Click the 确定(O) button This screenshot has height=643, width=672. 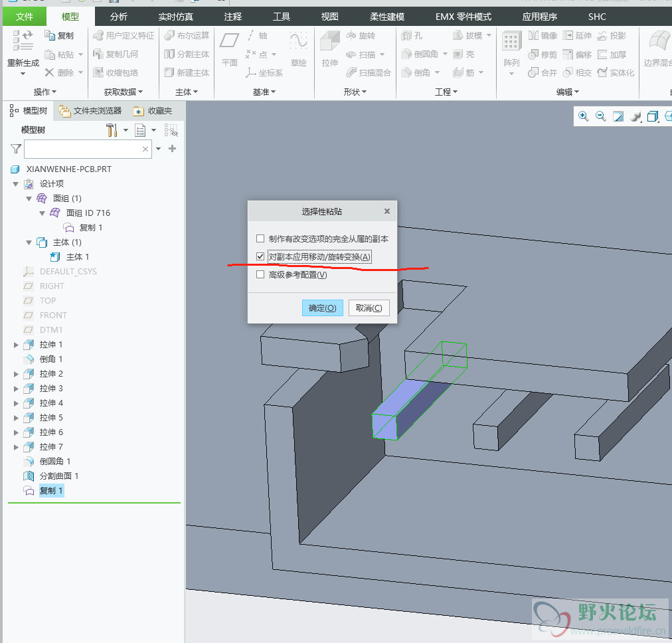(x=322, y=308)
